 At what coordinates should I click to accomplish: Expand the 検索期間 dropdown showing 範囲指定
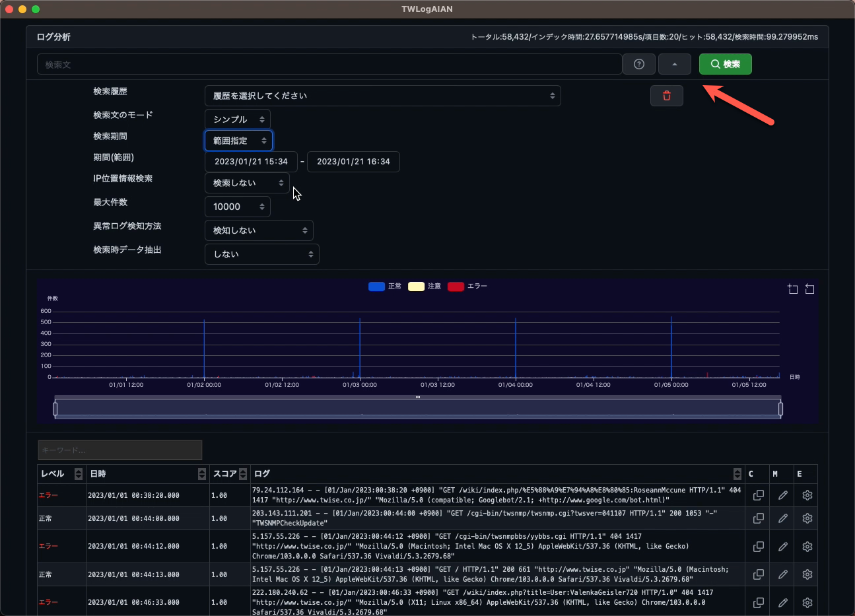238,141
